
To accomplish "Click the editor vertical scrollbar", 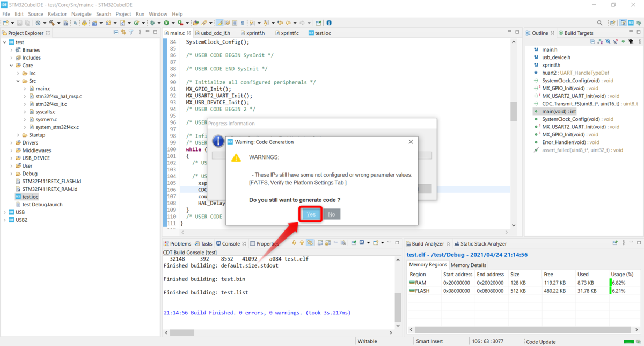I will 514,111.
